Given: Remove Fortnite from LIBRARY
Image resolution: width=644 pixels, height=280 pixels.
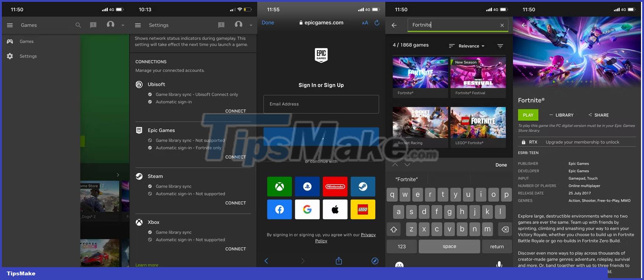Looking at the screenshot, I should tap(561, 115).
